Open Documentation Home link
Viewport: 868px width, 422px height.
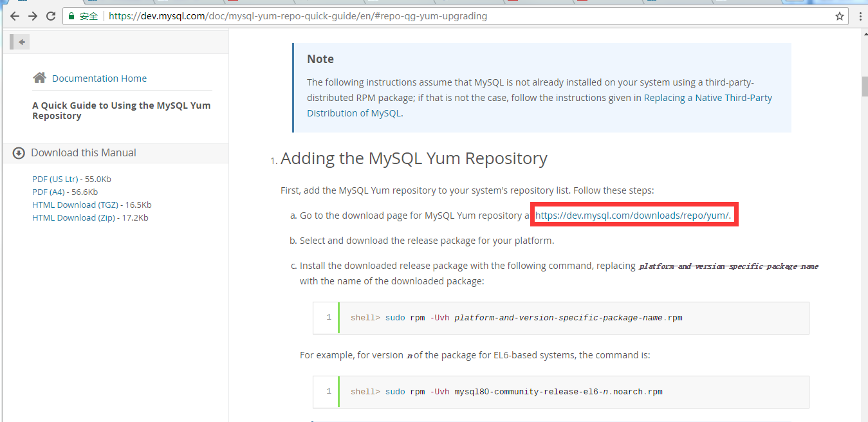point(99,78)
